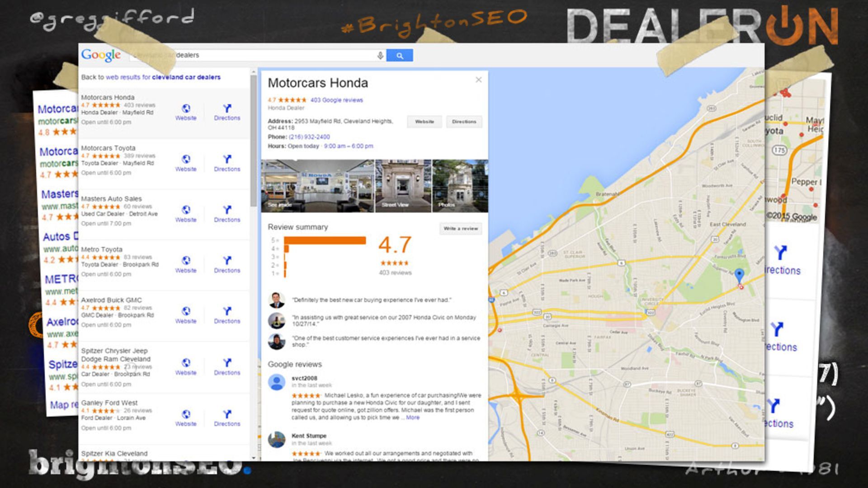Click hours 9:00 am – 6:00 pm link
The width and height of the screenshot is (868, 488).
coord(349,146)
